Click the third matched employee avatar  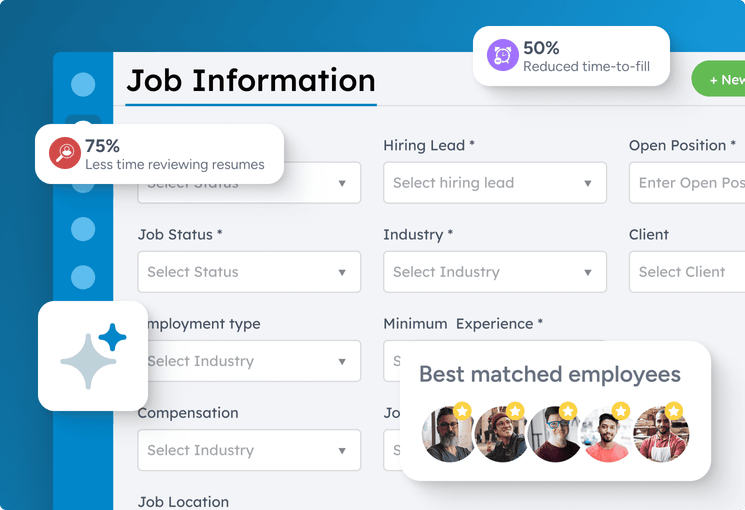click(x=554, y=435)
